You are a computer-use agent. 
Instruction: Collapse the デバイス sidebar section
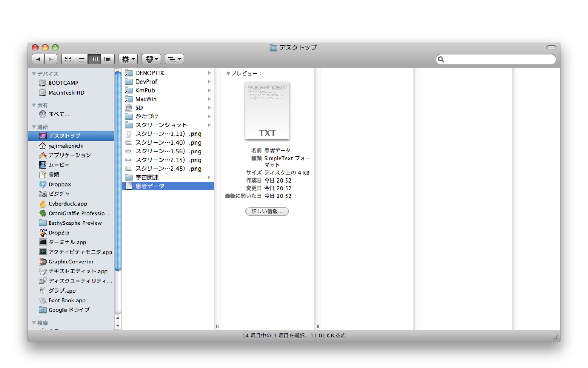click(34, 74)
